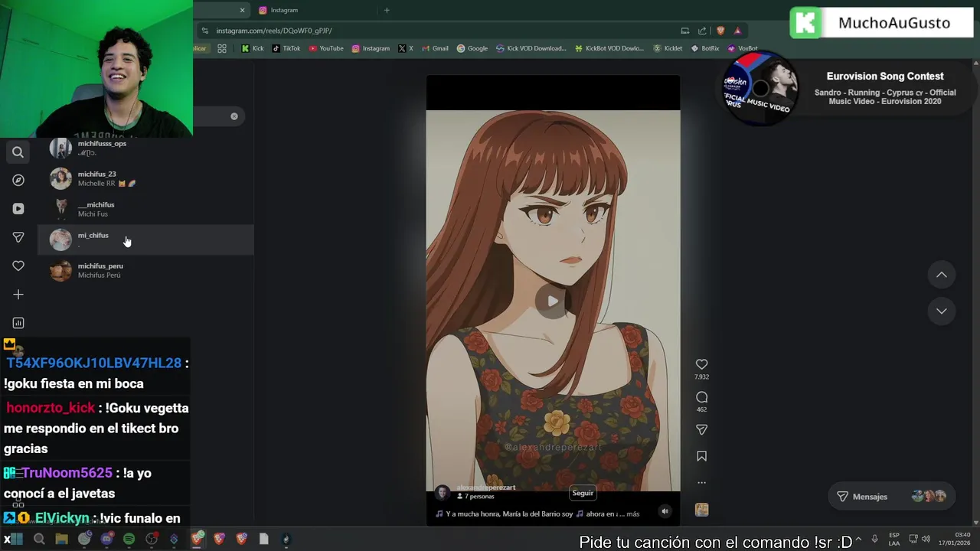Open the Instagram bookmark in the bookmarks bar
The height and width of the screenshot is (551, 980).
click(371, 48)
